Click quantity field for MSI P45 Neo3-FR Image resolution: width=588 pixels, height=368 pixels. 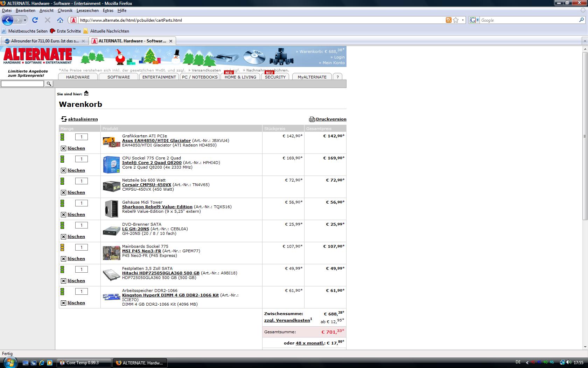82,247
